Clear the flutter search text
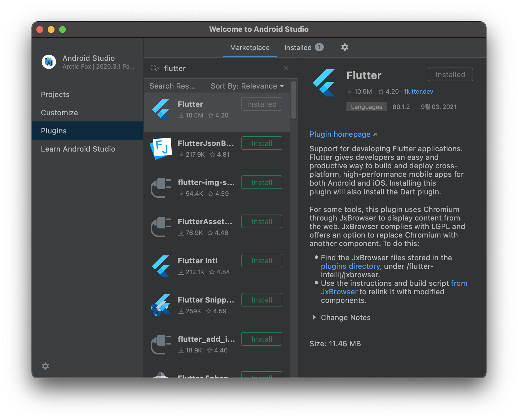Screen dimensions: 518x420 tap(286, 68)
